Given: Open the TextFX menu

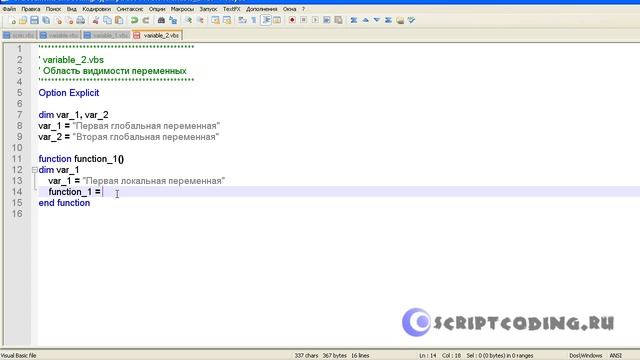Looking at the screenshot, I should pyautogui.click(x=231, y=9).
